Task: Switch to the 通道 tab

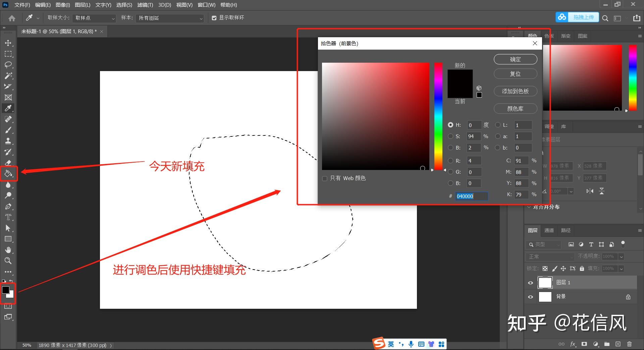Action: point(549,230)
